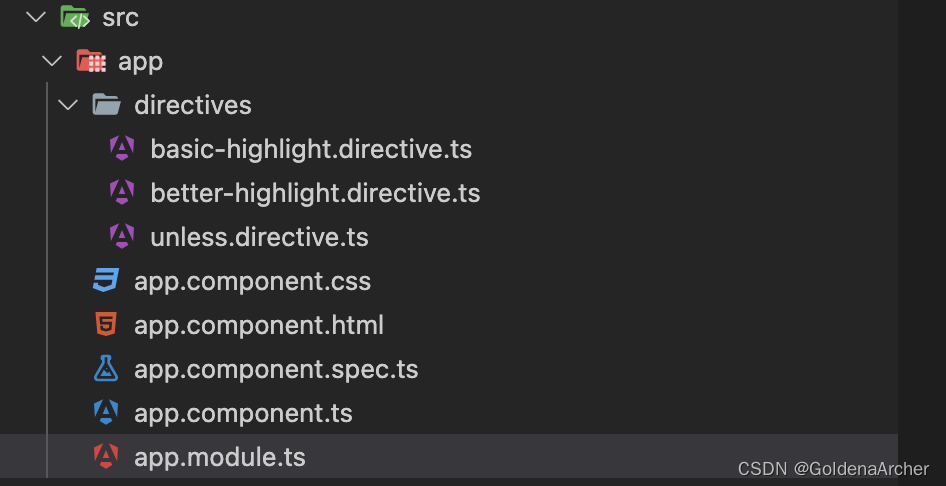Click the flask test icon of app.component.spec.ts
Screen dimensions: 946x486
106,369
